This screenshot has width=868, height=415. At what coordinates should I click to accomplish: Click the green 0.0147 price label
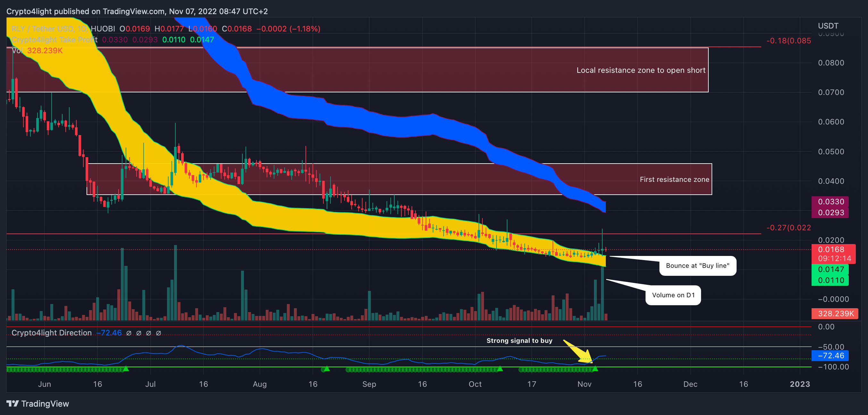pyautogui.click(x=830, y=269)
